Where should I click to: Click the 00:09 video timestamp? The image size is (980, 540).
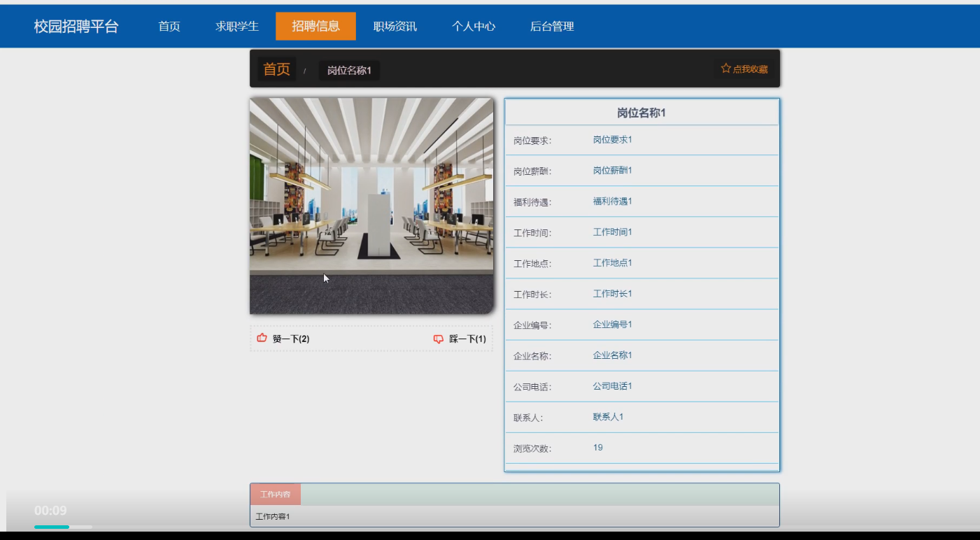pyautogui.click(x=50, y=511)
